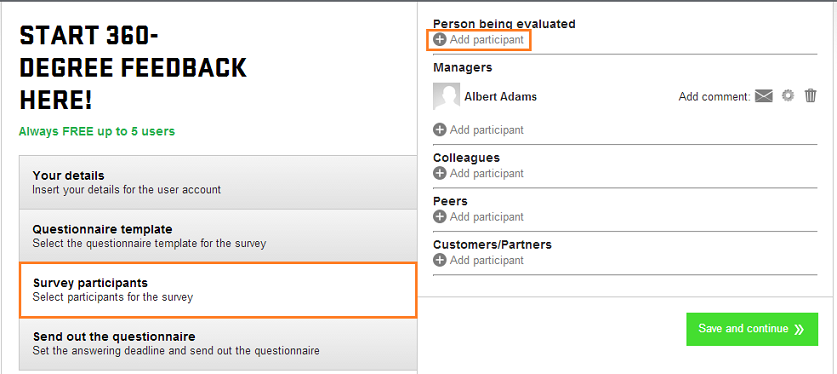This screenshot has height=374, width=837.
Task: Select the Survey participants step
Action: (x=218, y=290)
